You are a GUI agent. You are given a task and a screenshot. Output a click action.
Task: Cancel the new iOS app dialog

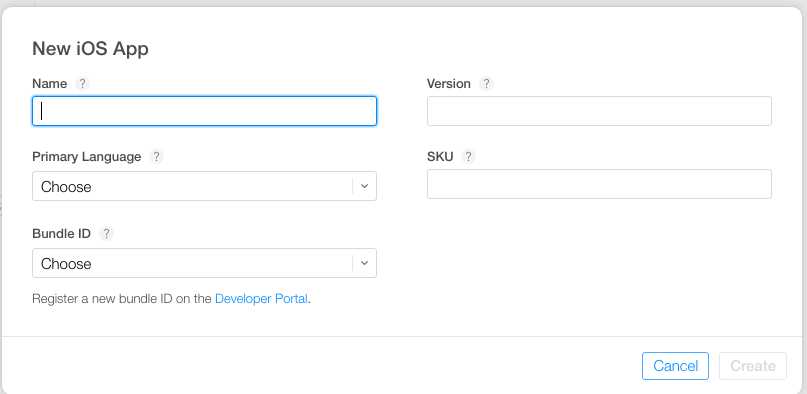tap(675, 366)
